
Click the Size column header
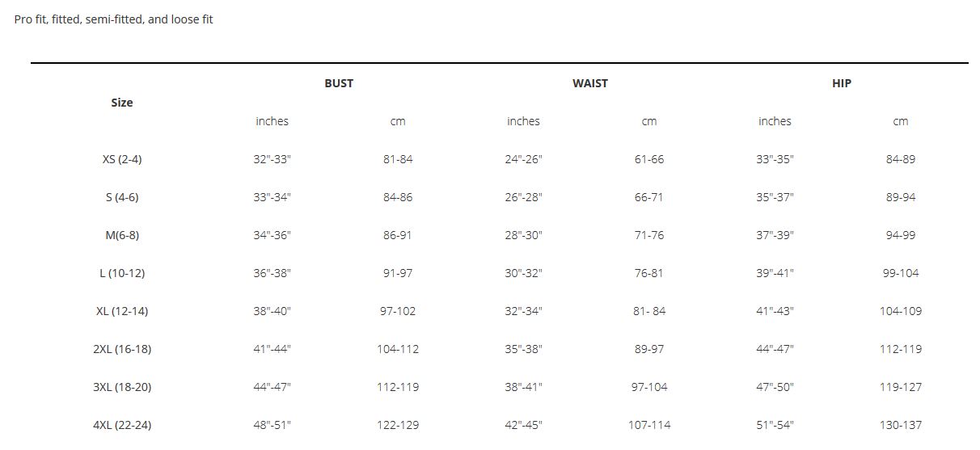(x=122, y=103)
